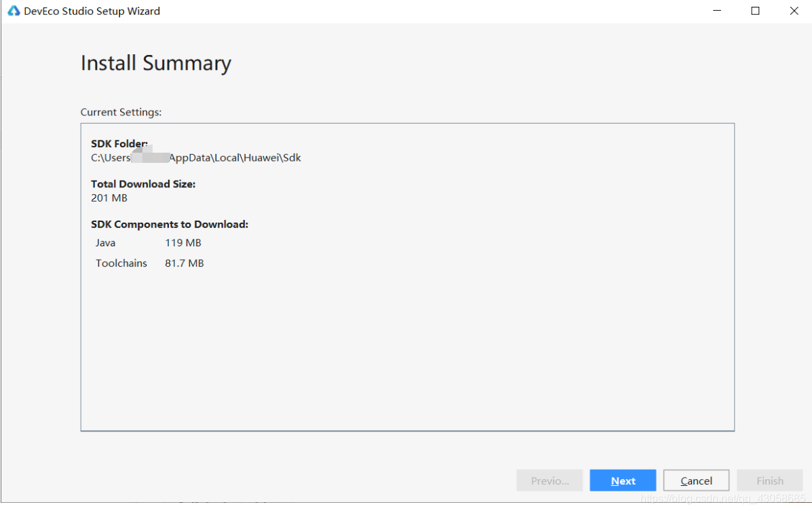Click the disabled Previous button

pyautogui.click(x=549, y=480)
